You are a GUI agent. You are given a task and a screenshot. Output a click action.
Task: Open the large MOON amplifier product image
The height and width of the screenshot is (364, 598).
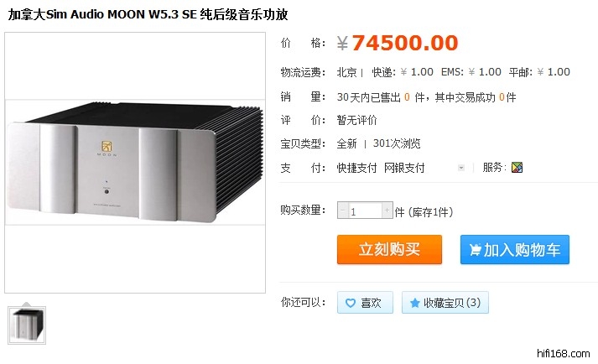coord(135,163)
